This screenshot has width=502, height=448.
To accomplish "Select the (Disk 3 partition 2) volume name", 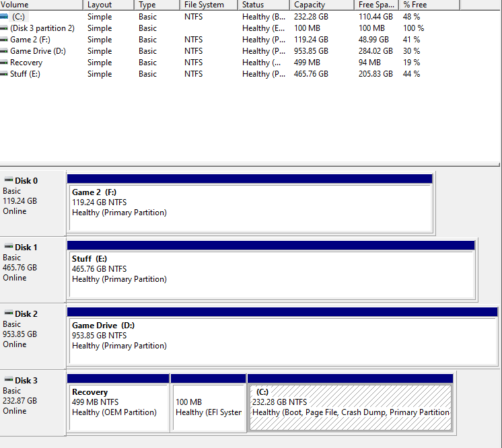I will [42, 28].
